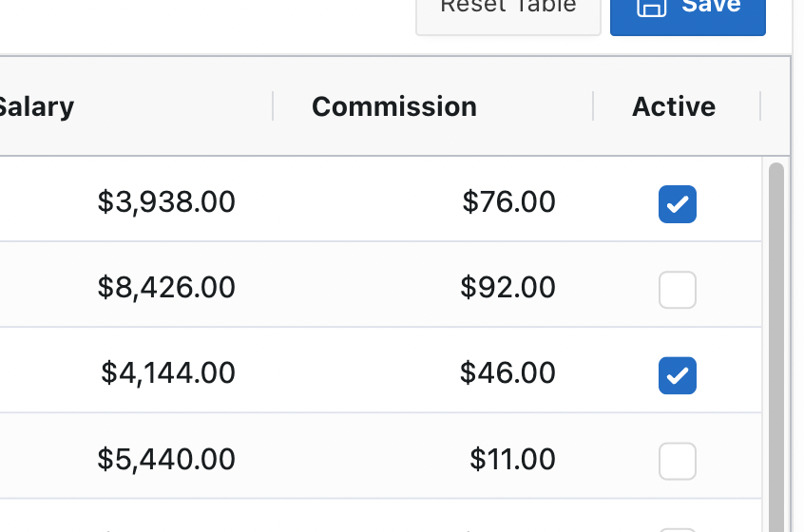Click the $5,440.00 salary cell
Image resolution: width=804 pixels, height=532 pixels.
[166, 460]
